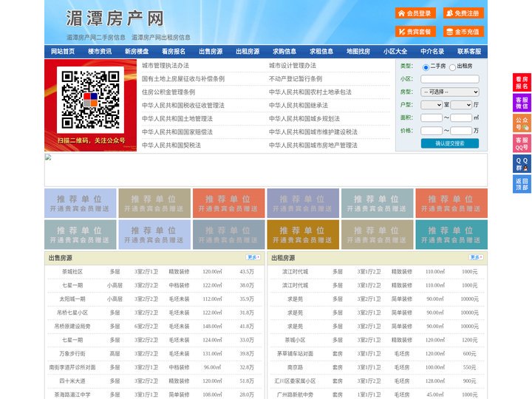Click the purple 客服微信 sidebar icon

pyautogui.click(x=522, y=103)
